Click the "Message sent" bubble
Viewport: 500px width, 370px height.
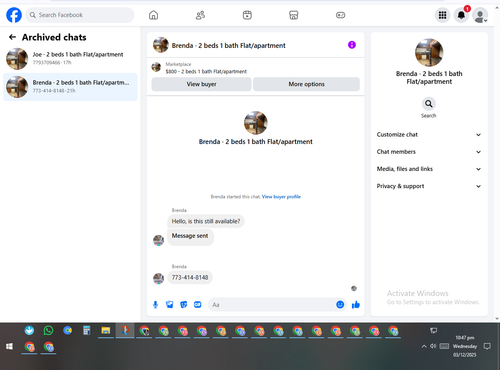coord(190,236)
